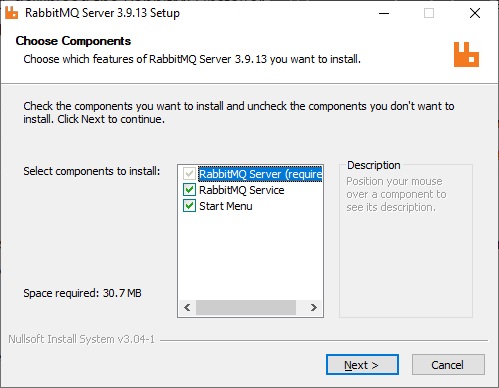Click the left arrow of the horizontal scrollbar
Viewport: 499px width, 388px height.
pyautogui.click(x=187, y=307)
